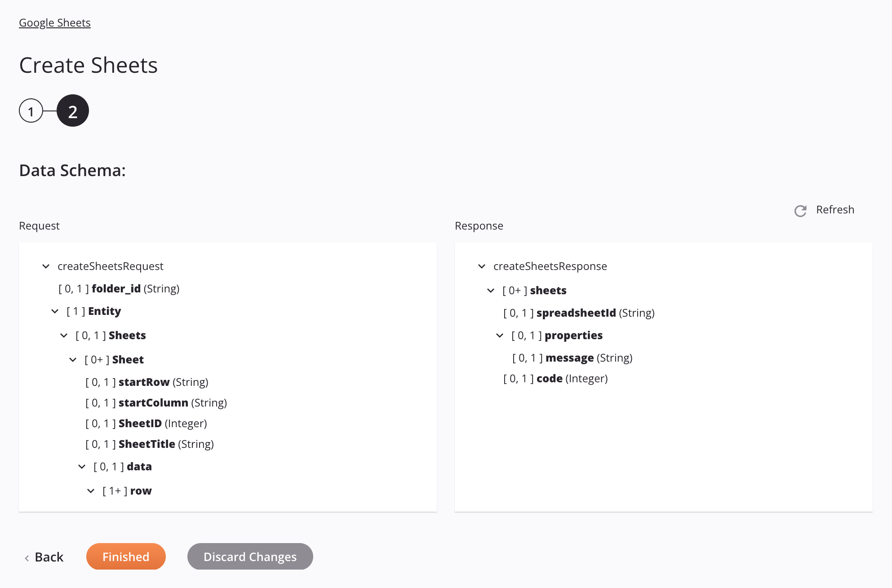Screen dimensions: 892x588
Task: Click the Finished button to complete
Action: pyautogui.click(x=125, y=556)
